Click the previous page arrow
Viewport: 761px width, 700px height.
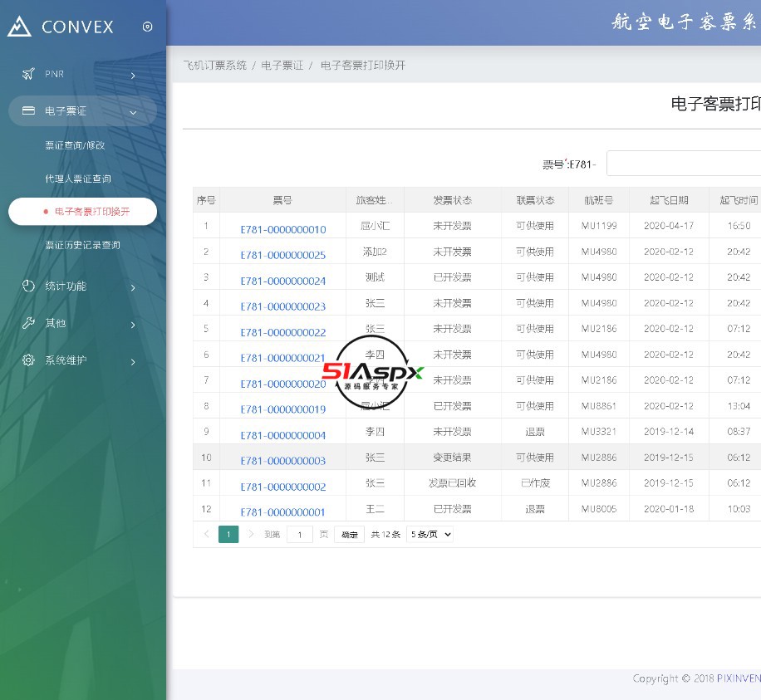206,534
